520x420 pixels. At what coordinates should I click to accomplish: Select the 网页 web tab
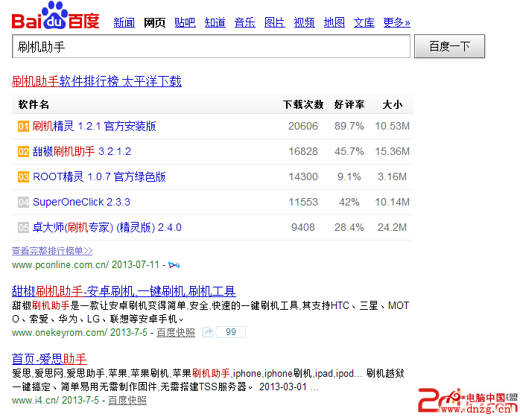pyautogui.click(x=154, y=22)
